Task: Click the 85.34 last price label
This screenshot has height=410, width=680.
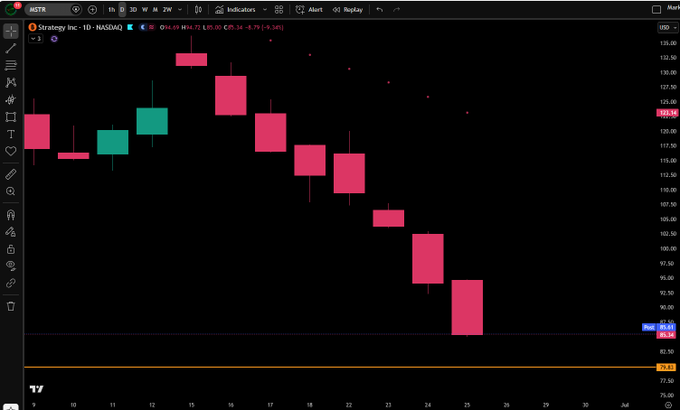Action: click(667, 335)
